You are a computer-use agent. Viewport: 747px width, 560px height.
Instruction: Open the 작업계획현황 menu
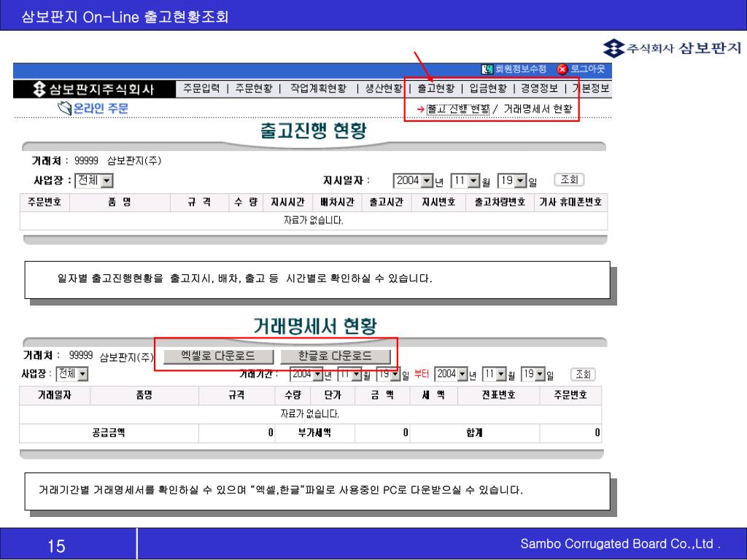[318, 88]
